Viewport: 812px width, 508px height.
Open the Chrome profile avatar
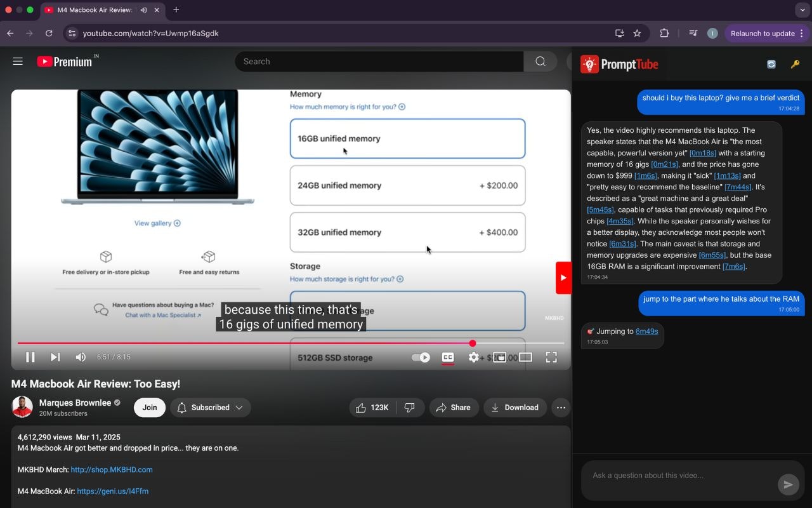tap(712, 33)
